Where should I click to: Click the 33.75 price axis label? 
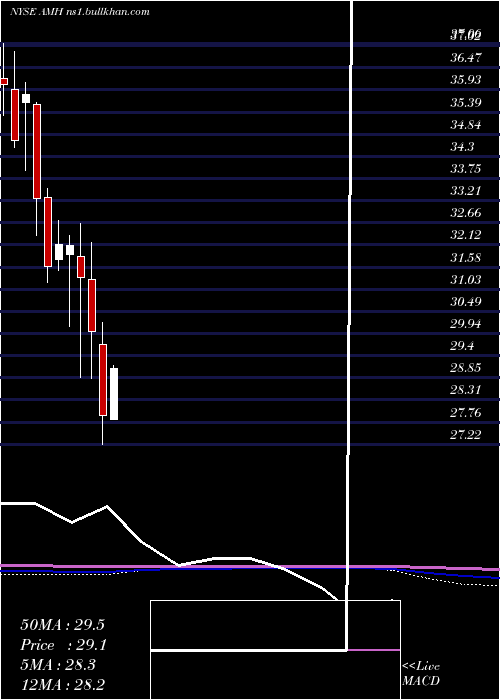point(466,168)
